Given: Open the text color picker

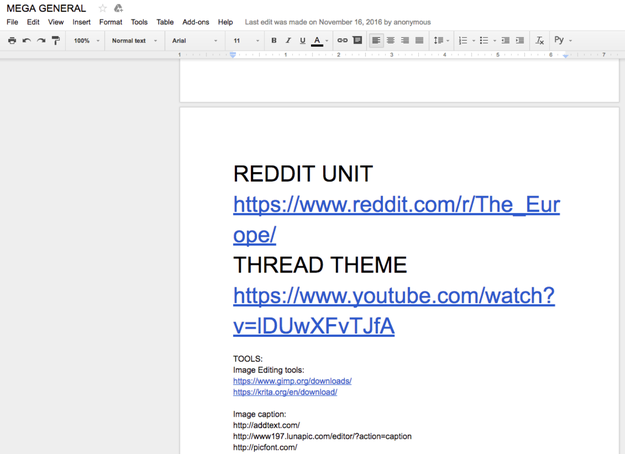Looking at the screenshot, I should point(318,41).
